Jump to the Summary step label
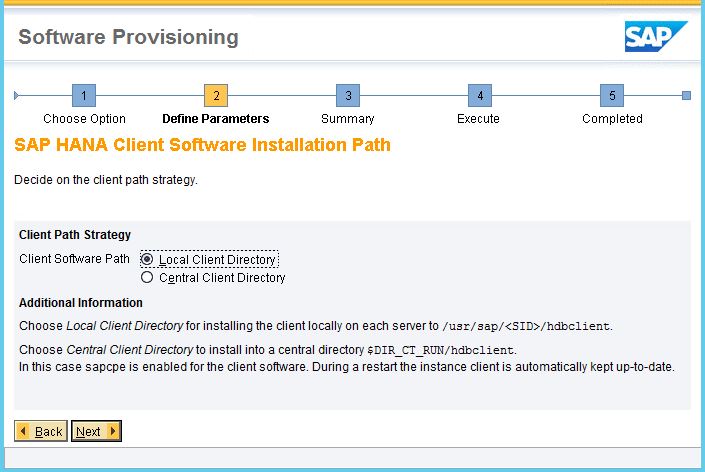This screenshot has height=472, width=705. tap(348, 119)
